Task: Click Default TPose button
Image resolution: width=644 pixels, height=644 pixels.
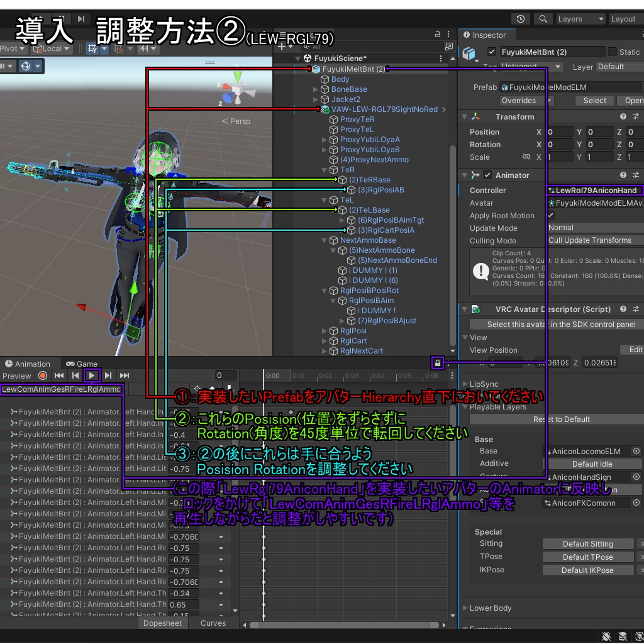Action: click(588, 557)
